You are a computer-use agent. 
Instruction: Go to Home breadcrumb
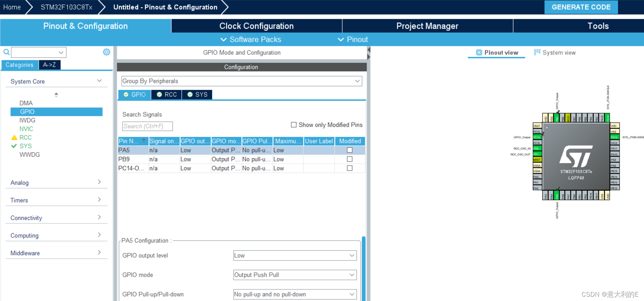(12, 7)
